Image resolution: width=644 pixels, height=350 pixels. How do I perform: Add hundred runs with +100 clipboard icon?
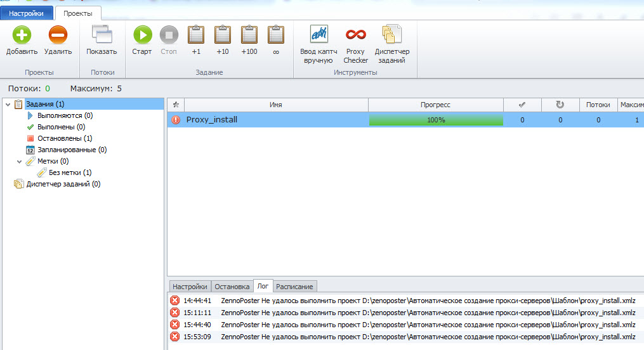(249, 34)
